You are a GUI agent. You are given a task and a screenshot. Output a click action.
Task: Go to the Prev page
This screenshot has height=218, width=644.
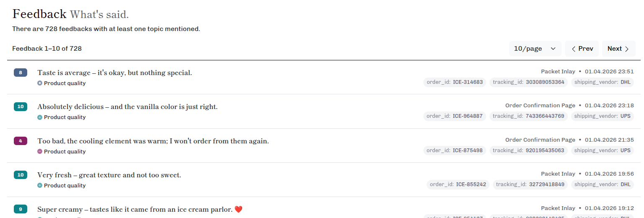tap(582, 49)
